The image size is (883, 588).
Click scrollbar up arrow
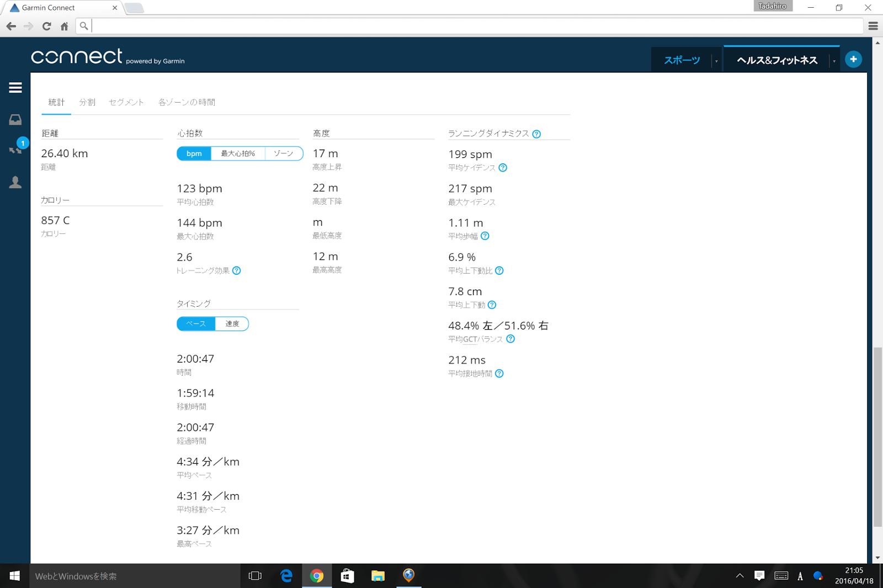click(877, 42)
